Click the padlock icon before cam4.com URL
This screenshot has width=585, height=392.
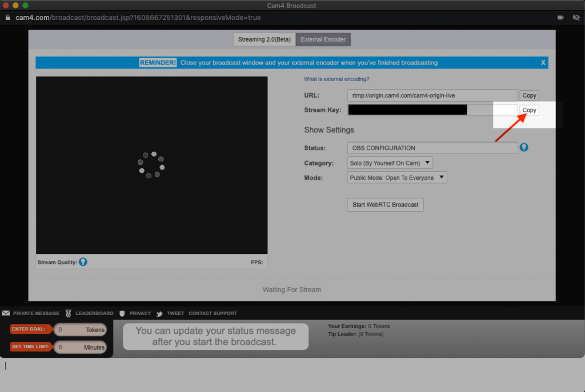[7, 18]
